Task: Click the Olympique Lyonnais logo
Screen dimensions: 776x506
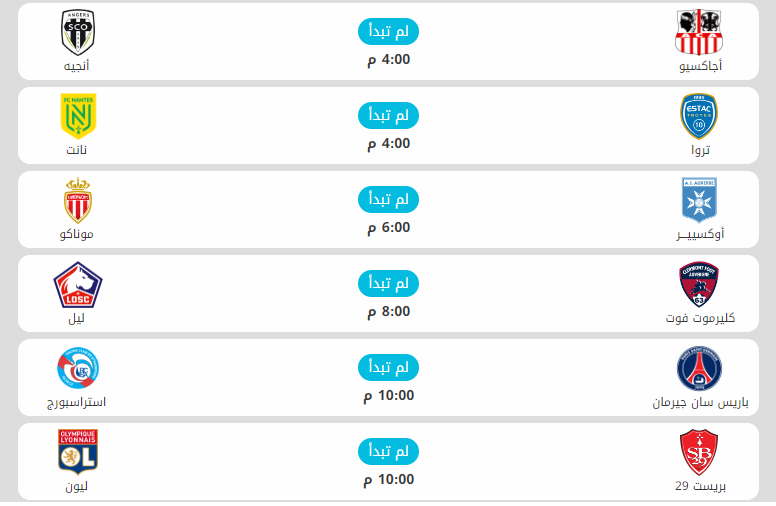Action: point(77,452)
